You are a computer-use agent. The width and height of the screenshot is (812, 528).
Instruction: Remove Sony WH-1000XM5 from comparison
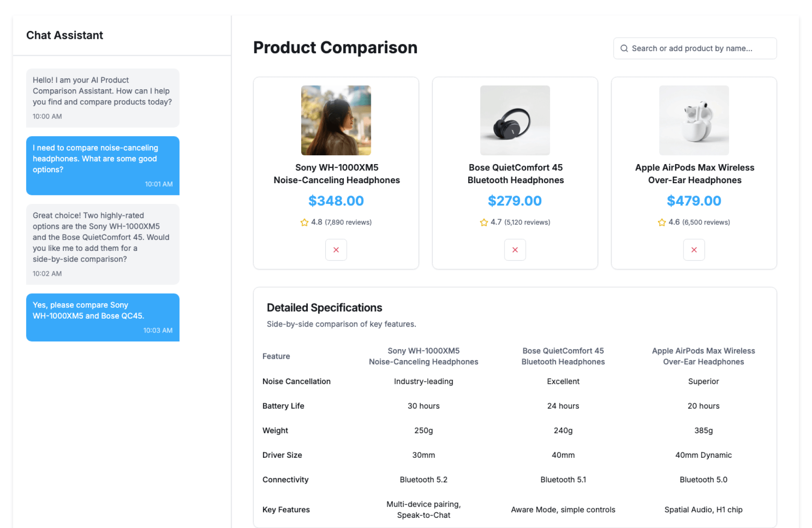click(x=336, y=250)
